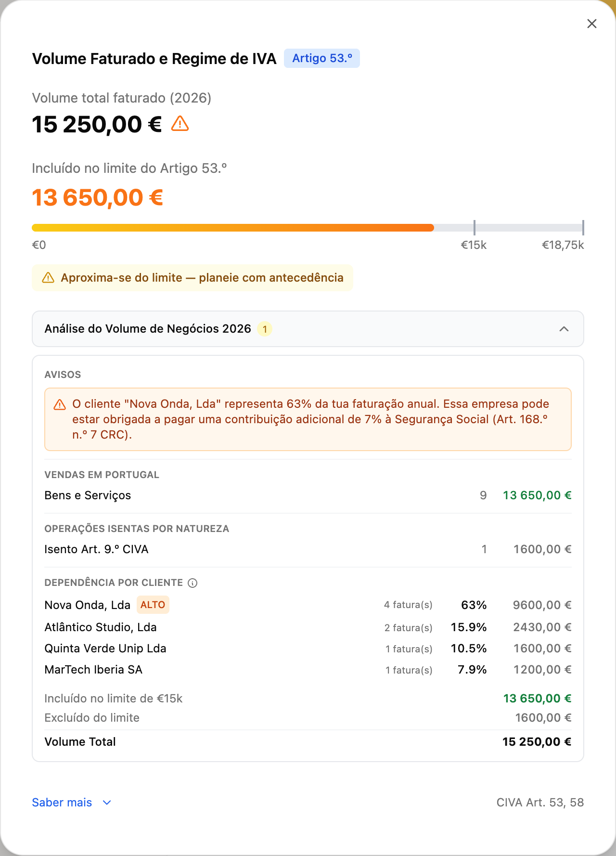Click the €18,75k end marker on the bar

coord(583,228)
